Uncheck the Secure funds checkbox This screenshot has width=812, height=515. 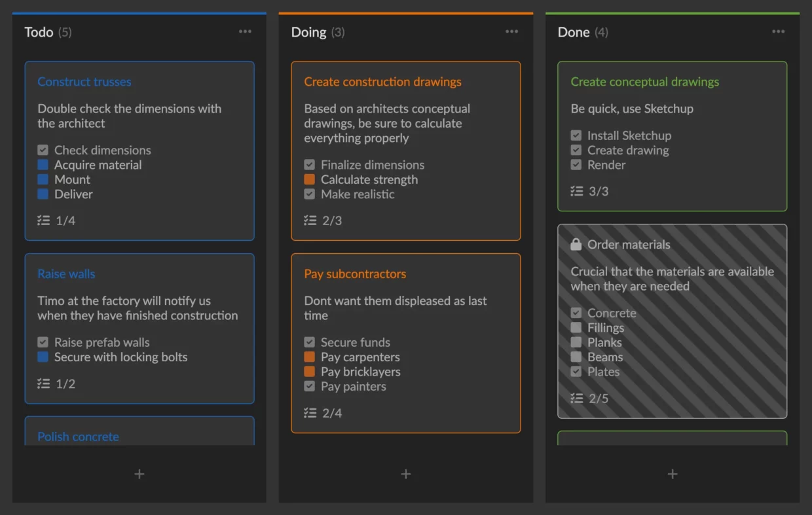[310, 342]
